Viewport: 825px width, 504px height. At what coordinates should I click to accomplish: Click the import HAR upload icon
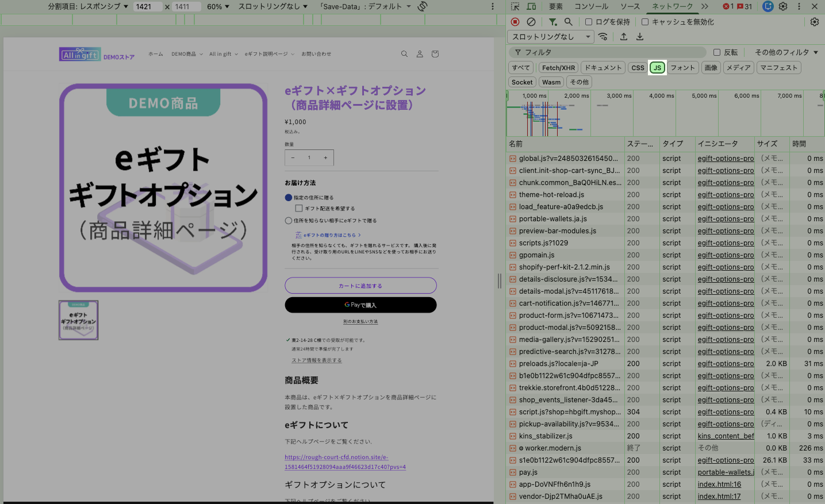(x=624, y=37)
